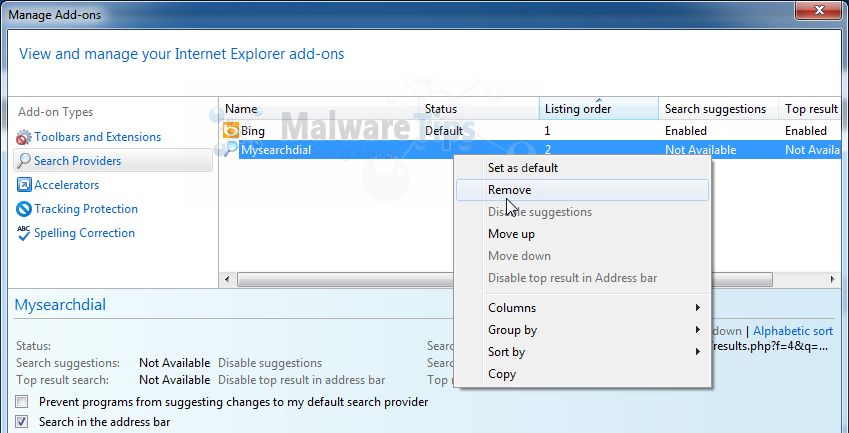Click the Mysearchdial magnifier icon
Screen dimensions: 849x433
click(231, 149)
